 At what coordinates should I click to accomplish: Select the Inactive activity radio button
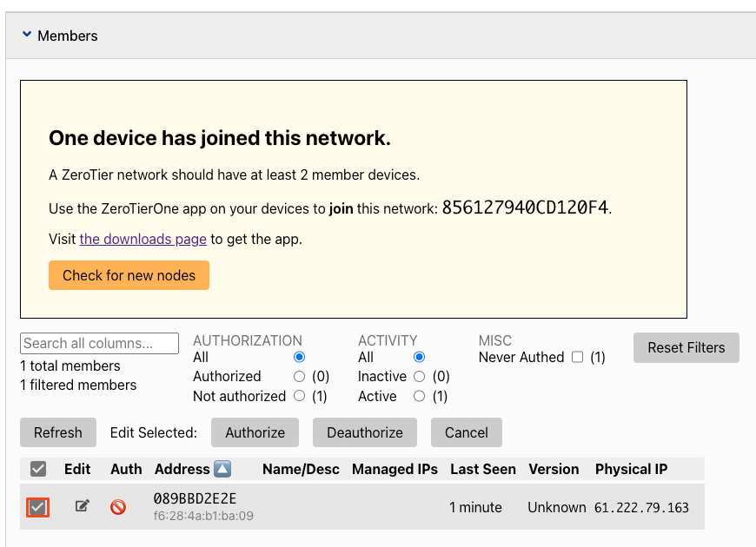pos(419,377)
